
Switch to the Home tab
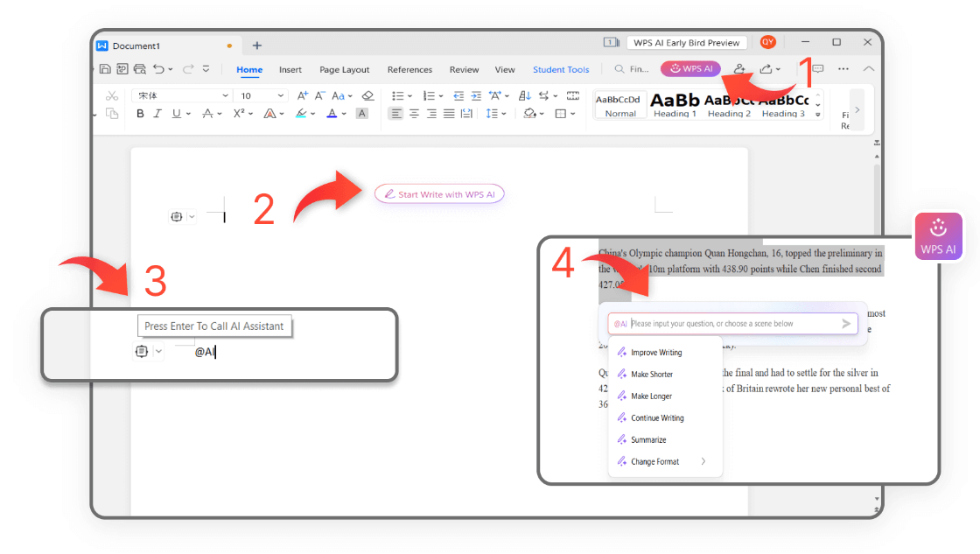(249, 69)
